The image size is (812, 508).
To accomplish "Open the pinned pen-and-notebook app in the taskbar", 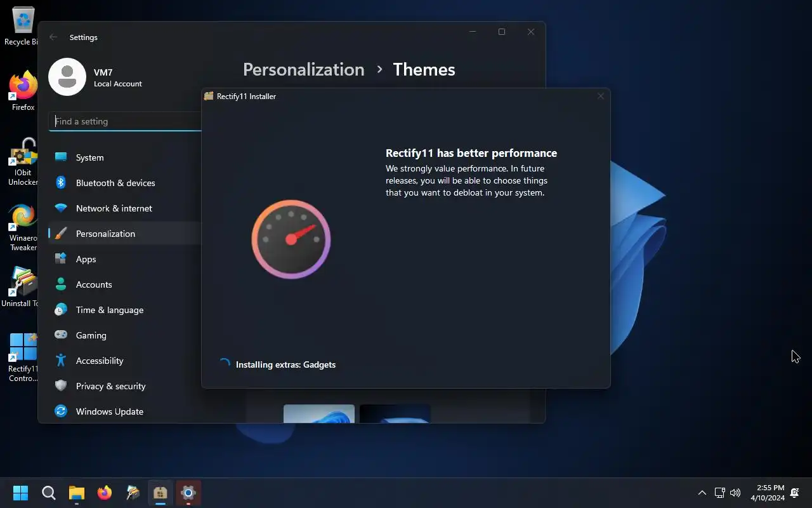I will pyautogui.click(x=133, y=493).
